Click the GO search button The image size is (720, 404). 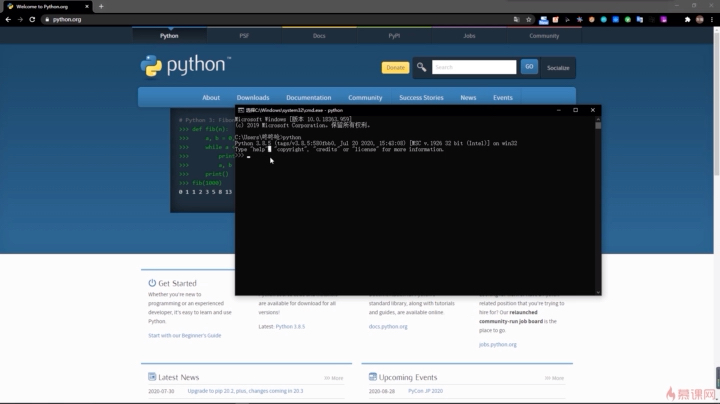pos(529,67)
